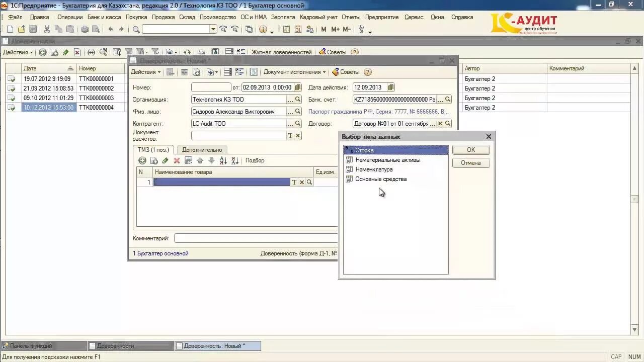Click calendar icon next to document date 02.09.2013

point(298,87)
